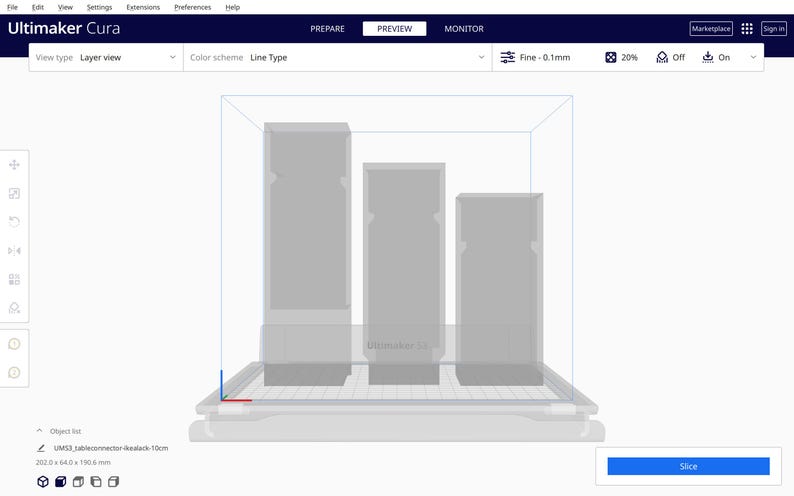Select the Support Blocker tool
This screenshot has width=794, height=496.
point(14,308)
